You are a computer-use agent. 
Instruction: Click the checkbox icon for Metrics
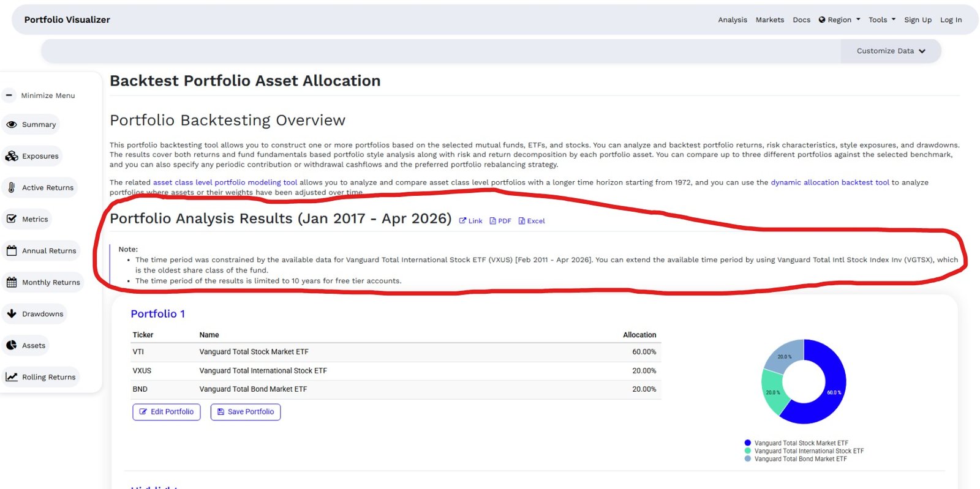pyautogui.click(x=12, y=219)
